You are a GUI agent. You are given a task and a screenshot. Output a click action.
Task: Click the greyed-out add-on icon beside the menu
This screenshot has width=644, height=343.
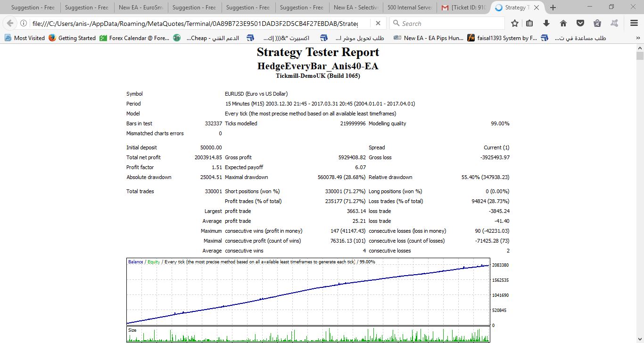pyautogui.click(x=614, y=23)
